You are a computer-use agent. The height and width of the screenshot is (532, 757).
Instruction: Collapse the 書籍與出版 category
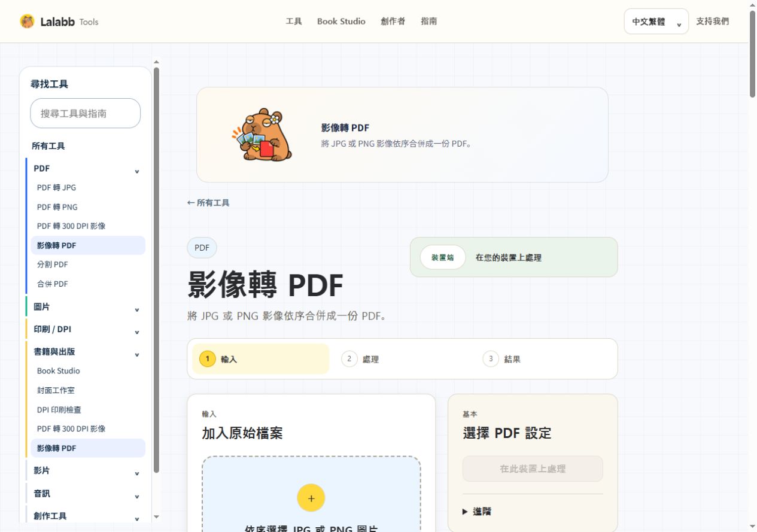point(86,352)
